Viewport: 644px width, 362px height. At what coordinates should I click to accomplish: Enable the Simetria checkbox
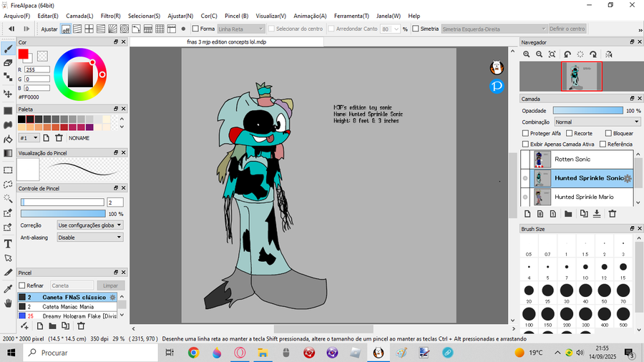click(x=416, y=29)
